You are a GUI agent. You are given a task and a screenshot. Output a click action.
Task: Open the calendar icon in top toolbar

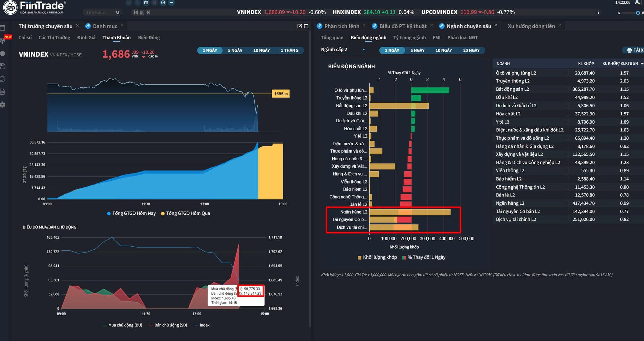click(x=146, y=2)
